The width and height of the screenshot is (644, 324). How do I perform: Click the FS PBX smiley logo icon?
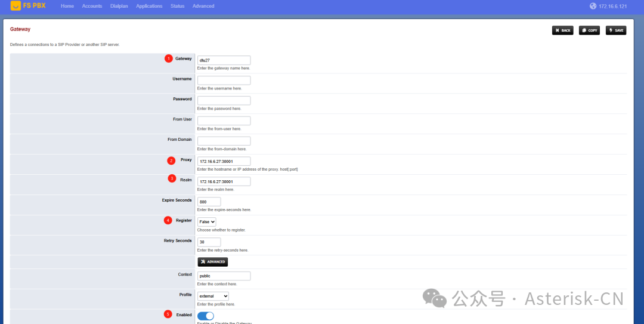click(x=16, y=6)
